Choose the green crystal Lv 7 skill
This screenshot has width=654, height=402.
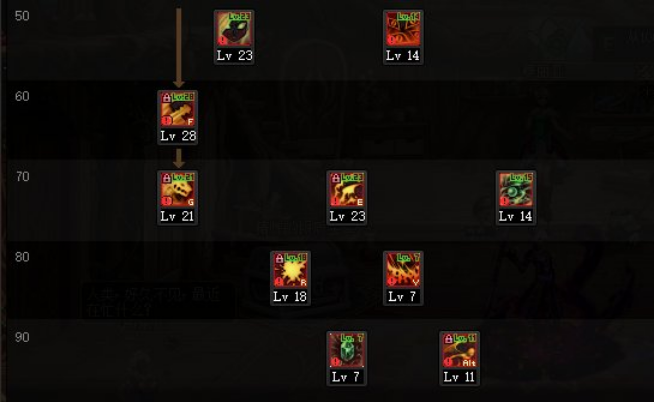(347, 359)
